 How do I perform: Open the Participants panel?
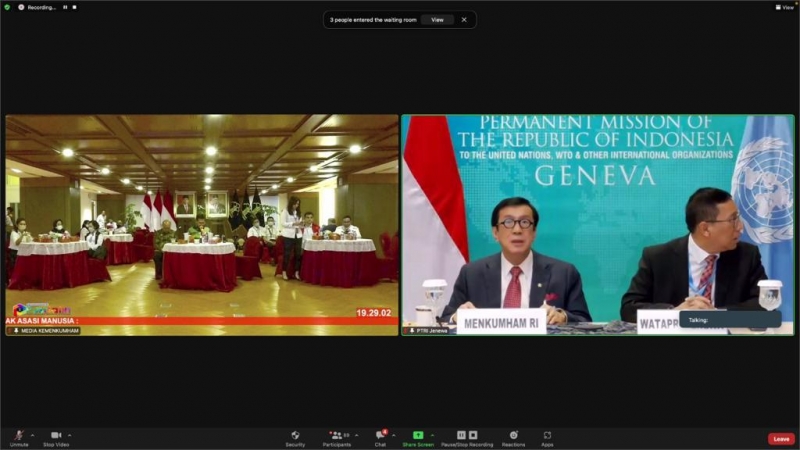pyautogui.click(x=335, y=436)
